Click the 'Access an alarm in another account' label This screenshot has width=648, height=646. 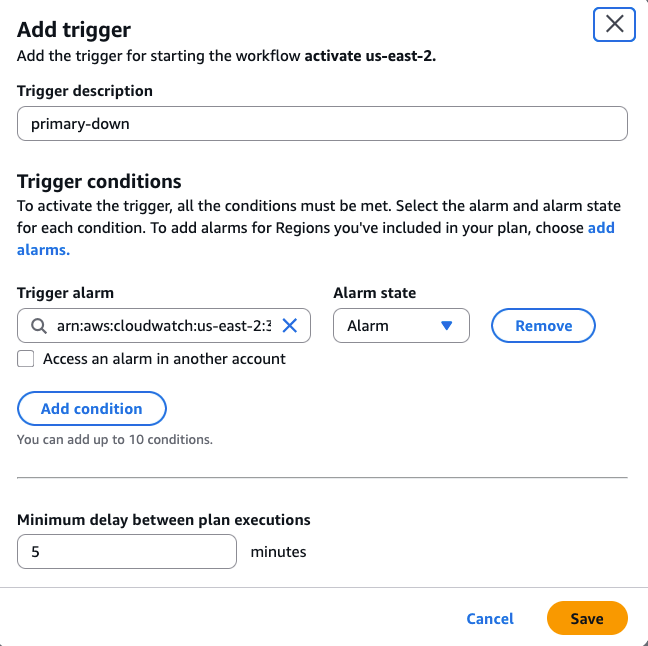coord(164,359)
